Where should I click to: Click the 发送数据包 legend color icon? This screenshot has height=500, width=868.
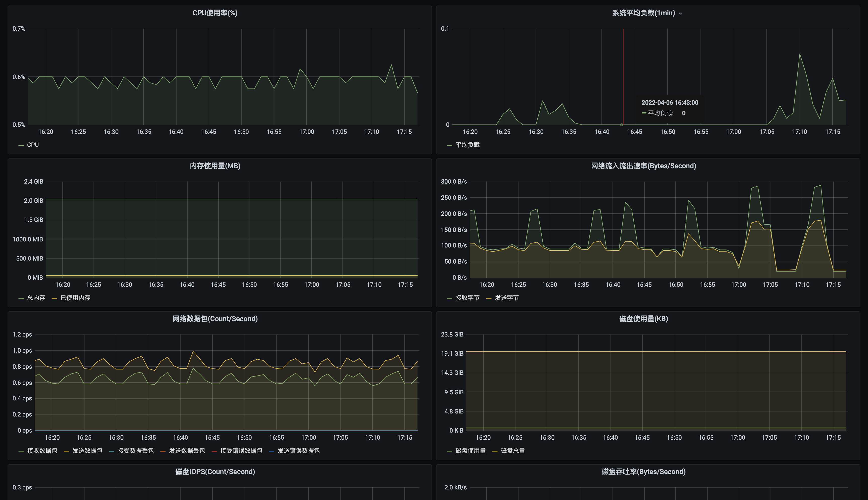click(66, 451)
